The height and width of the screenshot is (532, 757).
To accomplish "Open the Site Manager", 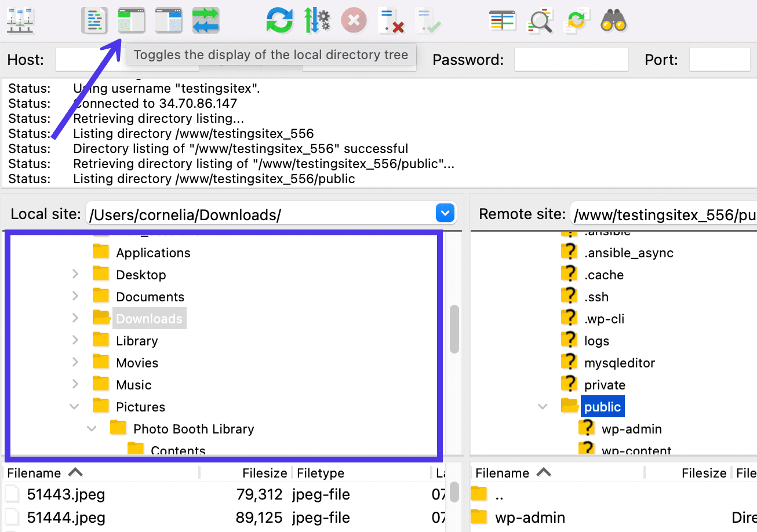I will pos(20,20).
